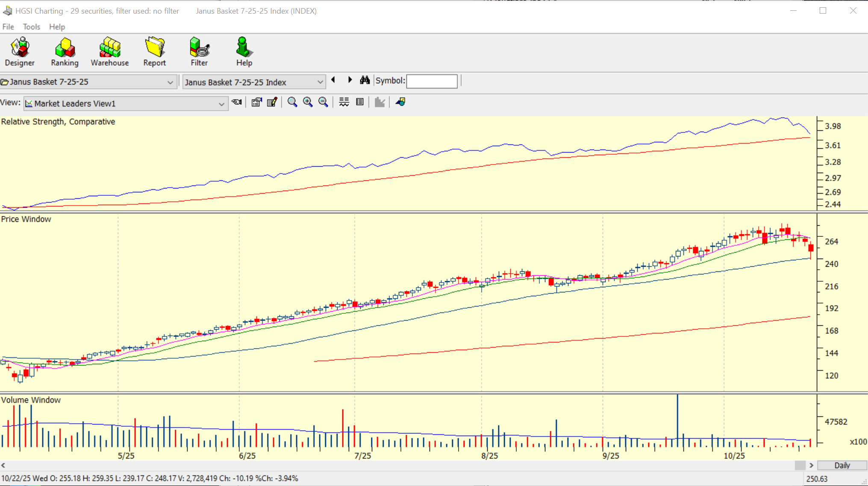868x486 pixels.
Task: Open the Tools menu
Action: pyautogui.click(x=31, y=27)
